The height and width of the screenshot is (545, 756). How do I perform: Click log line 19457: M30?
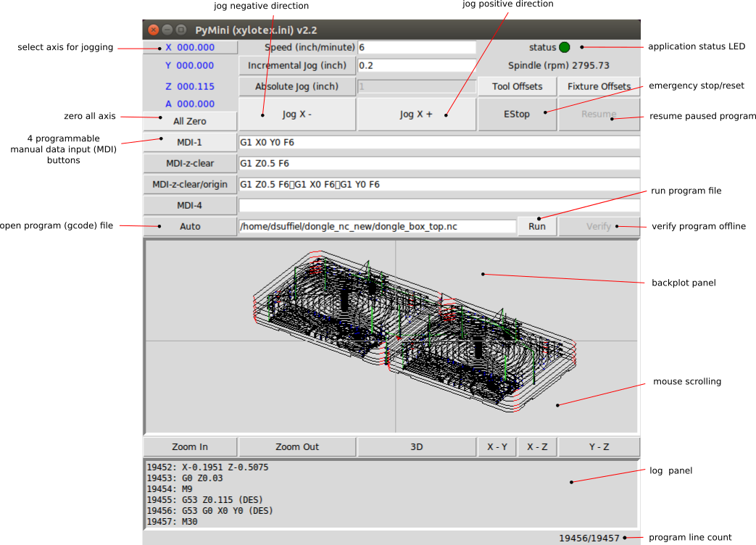pos(172,522)
